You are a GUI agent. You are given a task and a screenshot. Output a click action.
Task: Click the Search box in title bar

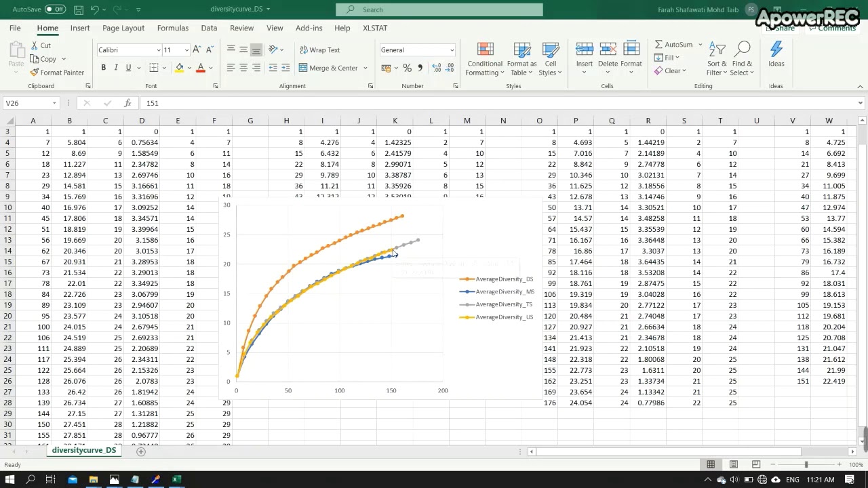tap(439, 9)
